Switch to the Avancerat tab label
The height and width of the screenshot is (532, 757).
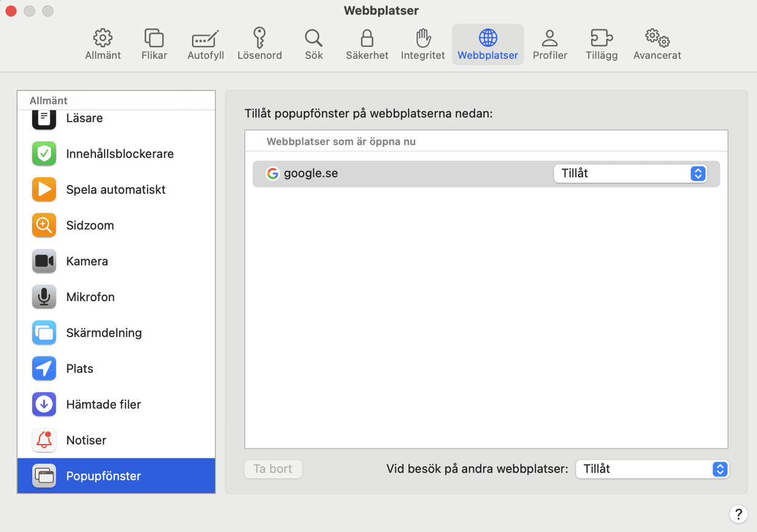pyautogui.click(x=657, y=55)
